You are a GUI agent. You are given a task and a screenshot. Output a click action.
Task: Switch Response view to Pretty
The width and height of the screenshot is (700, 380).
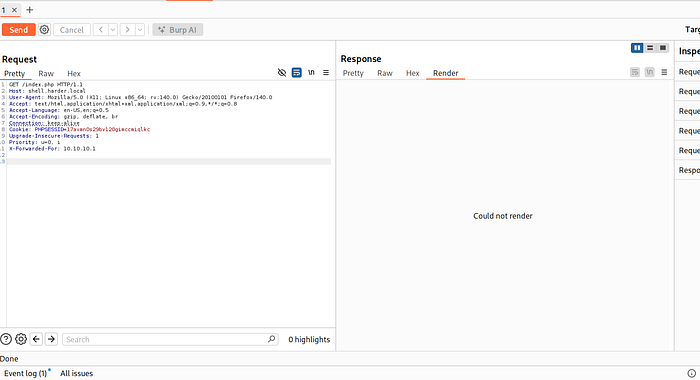[353, 73]
